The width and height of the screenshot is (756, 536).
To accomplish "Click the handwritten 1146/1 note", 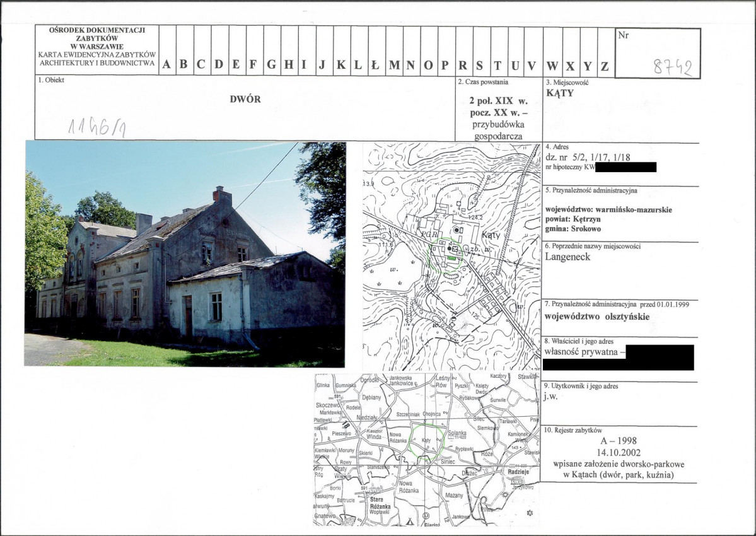I will click(x=98, y=126).
